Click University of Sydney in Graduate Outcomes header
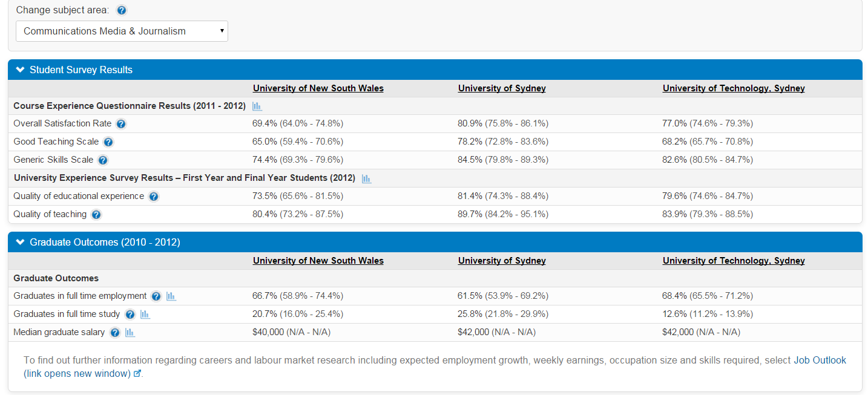 click(x=502, y=261)
